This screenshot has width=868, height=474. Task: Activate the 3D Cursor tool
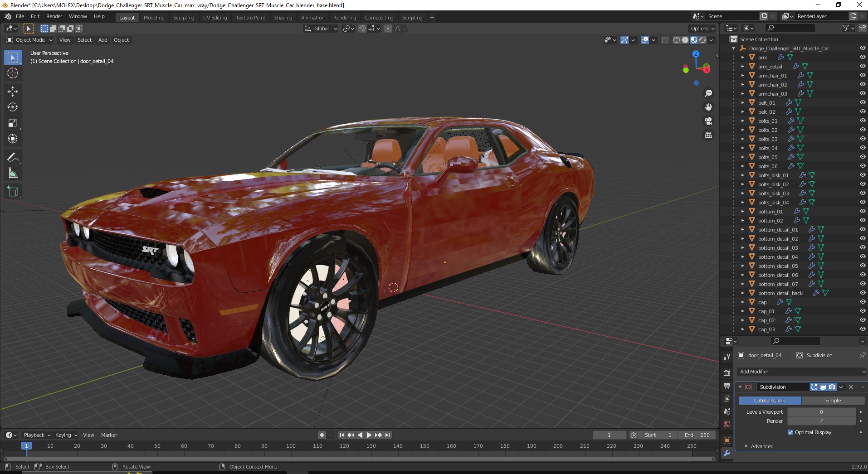(x=13, y=73)
